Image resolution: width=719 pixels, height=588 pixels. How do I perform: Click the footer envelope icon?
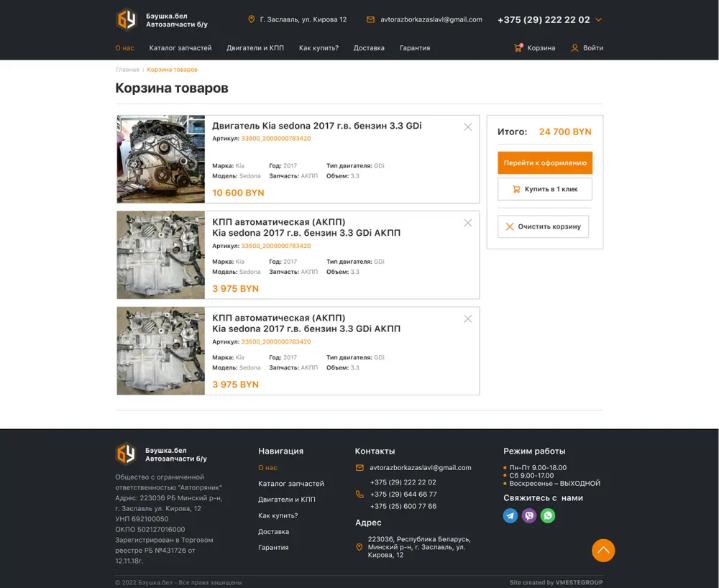coord(359,467)
